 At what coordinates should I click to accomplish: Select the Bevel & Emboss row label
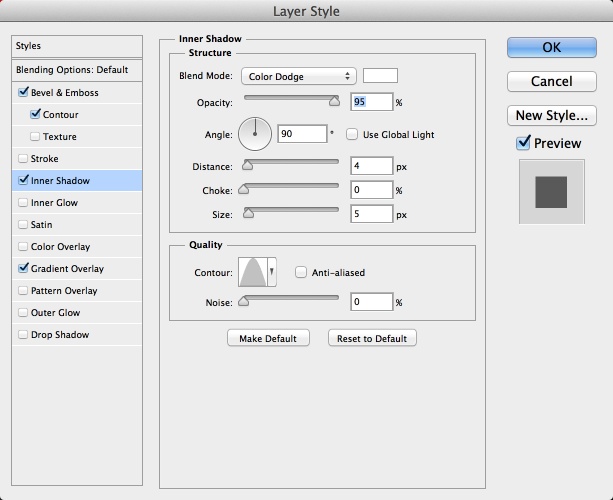coord(65,93)
